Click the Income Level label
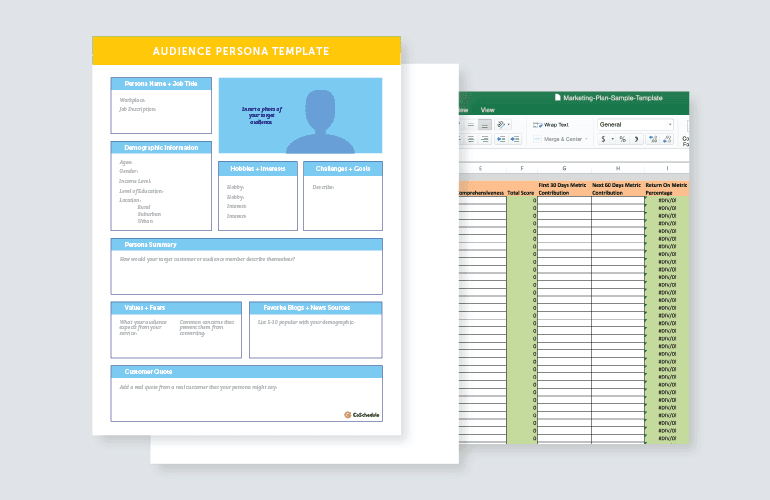The width and height of the screenshot is (770, 500). (x=135, y=181)
